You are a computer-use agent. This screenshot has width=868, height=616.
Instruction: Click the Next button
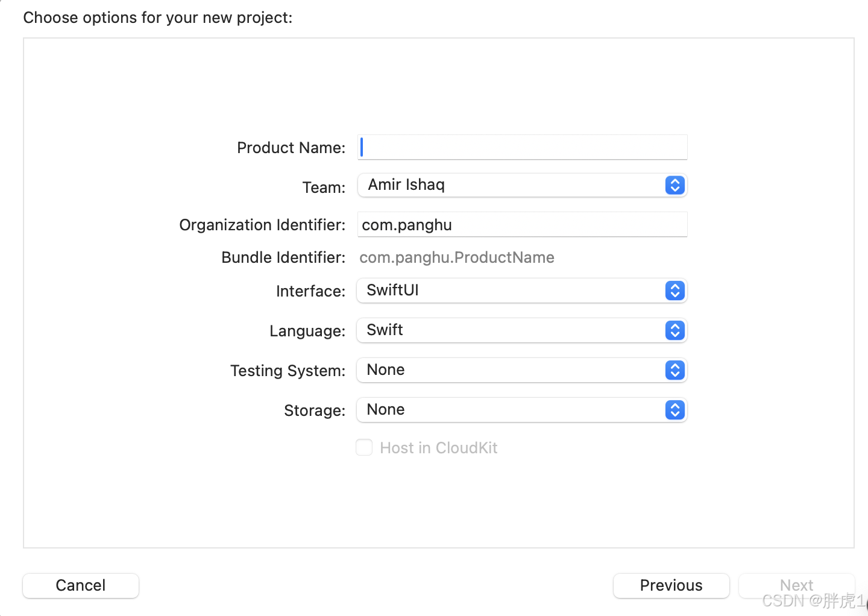pyautogui.click(x=796, y=585)
